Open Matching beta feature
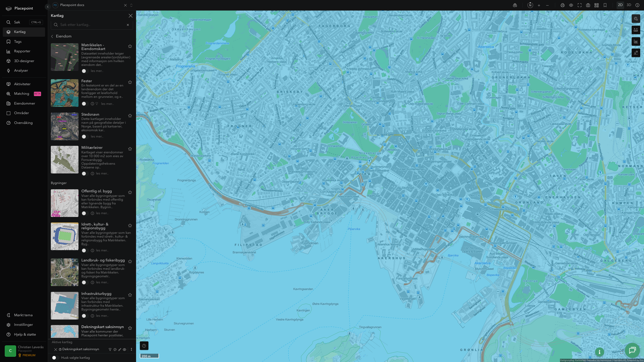 coord(24,94)
